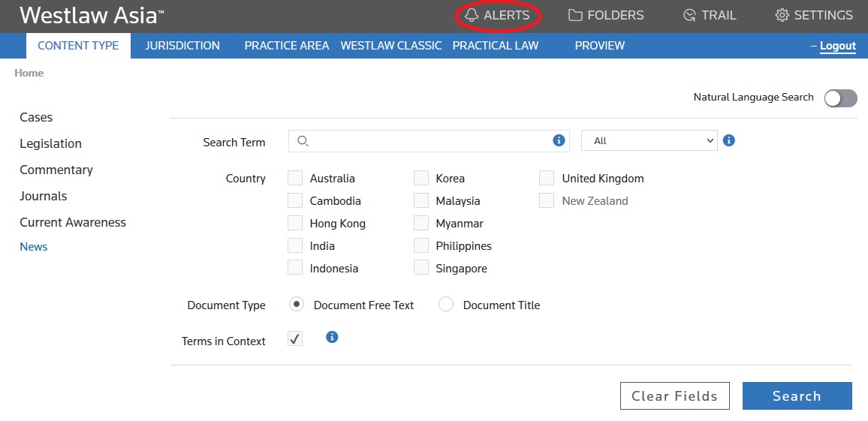868x421 pixels.
Task: Click the Clear Fields button
Action: [x=675, y=395]
